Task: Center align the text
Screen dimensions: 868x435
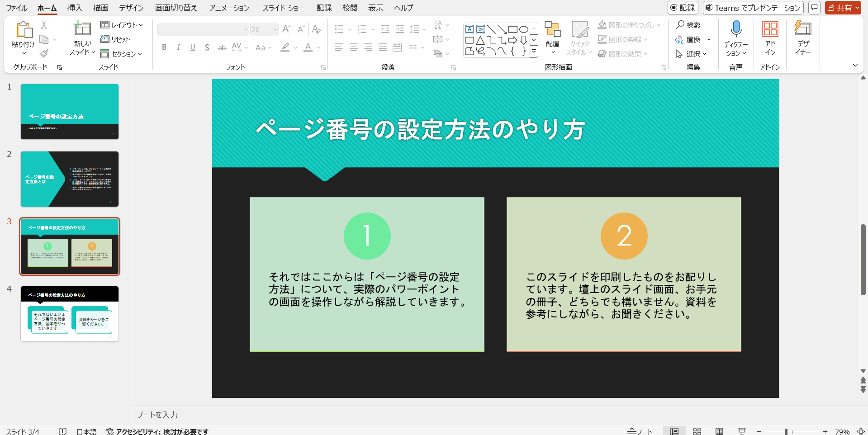Action: (x=354, y=47)
